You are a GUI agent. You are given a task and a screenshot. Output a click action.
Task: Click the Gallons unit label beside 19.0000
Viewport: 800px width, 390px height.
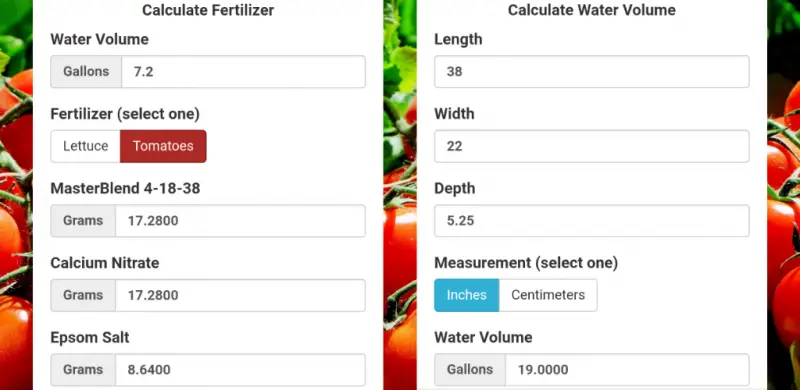pyautogui.click(x=470, y=370)
